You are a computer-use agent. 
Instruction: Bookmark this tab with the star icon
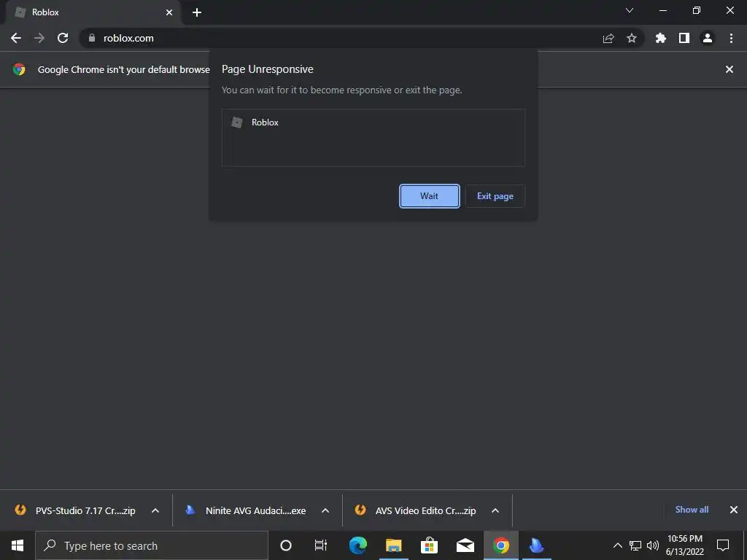632,38
